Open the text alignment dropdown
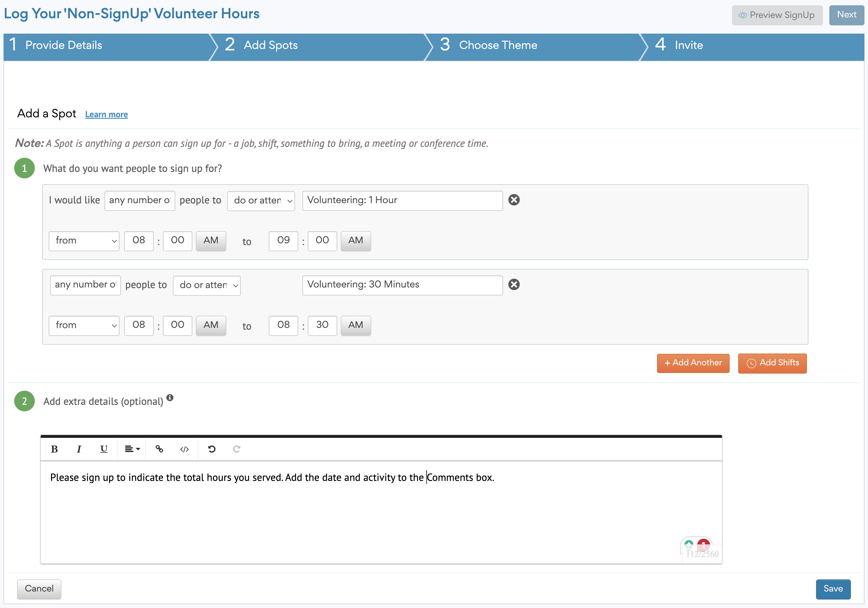The width and height of the screenshot is (868, 608). (132, 449)
